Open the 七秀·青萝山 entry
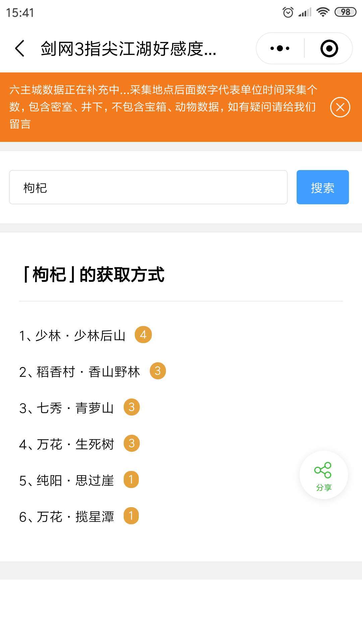 [66, 408]
